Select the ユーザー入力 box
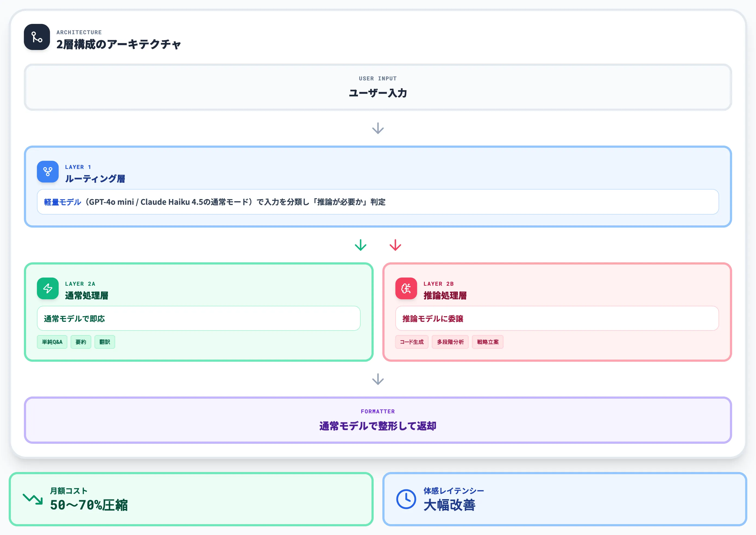 click(378, 87)
